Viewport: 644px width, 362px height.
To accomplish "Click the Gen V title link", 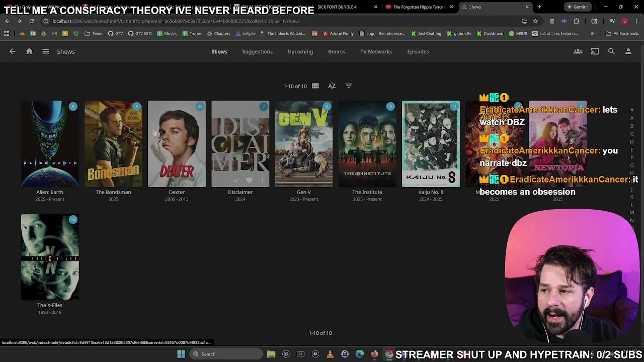I will pos(304,192).
